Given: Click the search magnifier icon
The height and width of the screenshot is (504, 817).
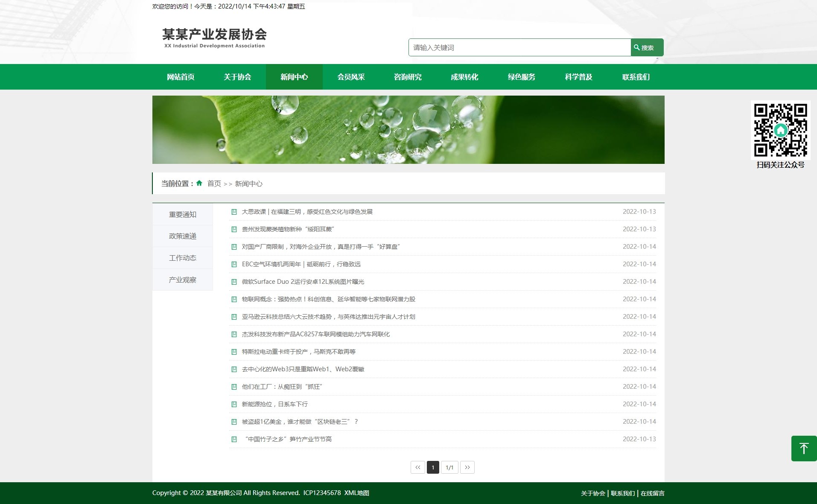Looking at the screenshot, I should pos(636,47).
